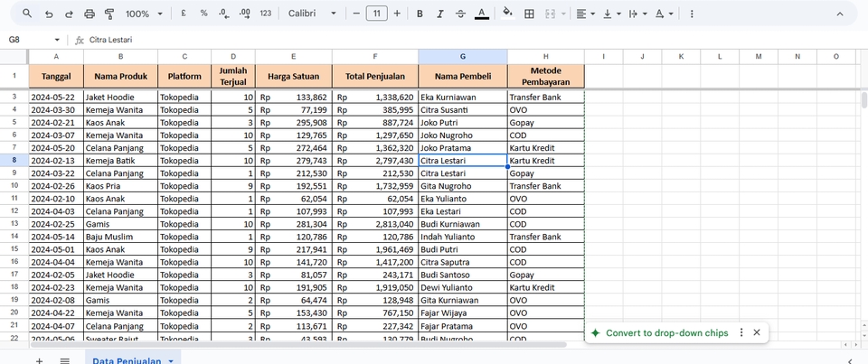Switch to the Data Penjualan sheet tab

pos(127,361)
